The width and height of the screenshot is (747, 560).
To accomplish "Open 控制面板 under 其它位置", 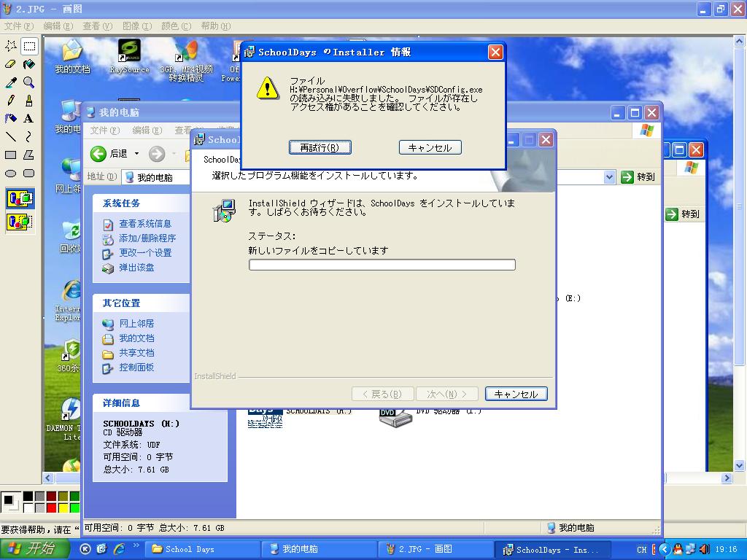I will click(x=136, y=367).
